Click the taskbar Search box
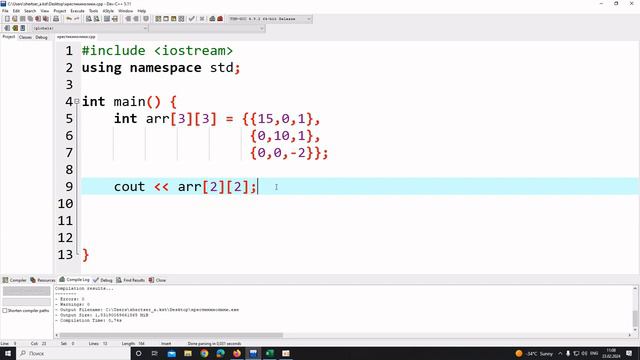The image size is (640, 360). pyautogui.click(x=73, y=353)
